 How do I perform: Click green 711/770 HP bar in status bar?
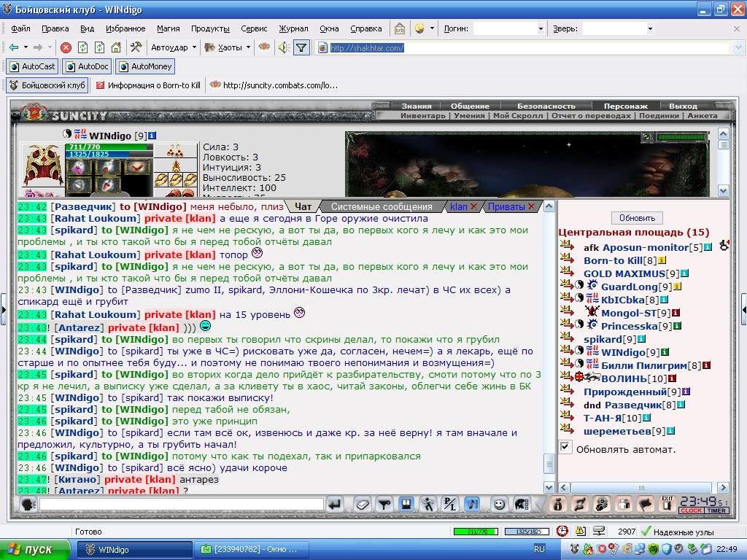pyautogui.click(x=476, y=532)
